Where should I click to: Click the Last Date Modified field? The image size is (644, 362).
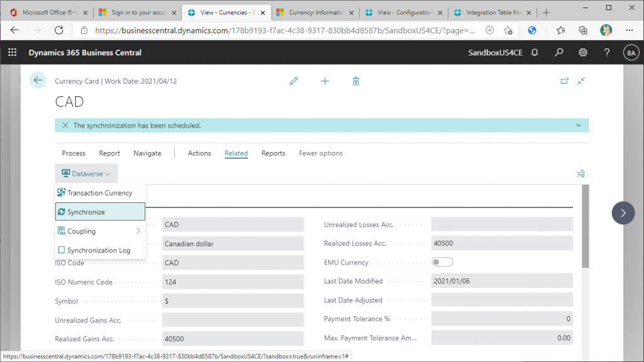tap(502, 281)
